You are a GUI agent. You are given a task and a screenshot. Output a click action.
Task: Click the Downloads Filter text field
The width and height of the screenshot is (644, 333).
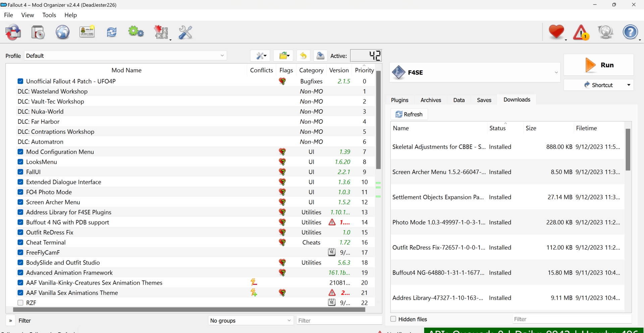pyautogui.click(x=572, y=319)
